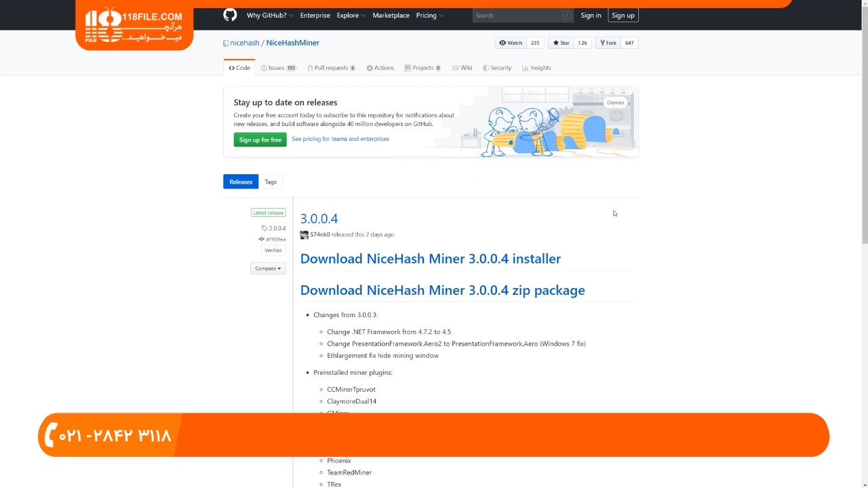Screen dimensions: 868x488
Task: Click the Watch eye button
Action: 511,43
